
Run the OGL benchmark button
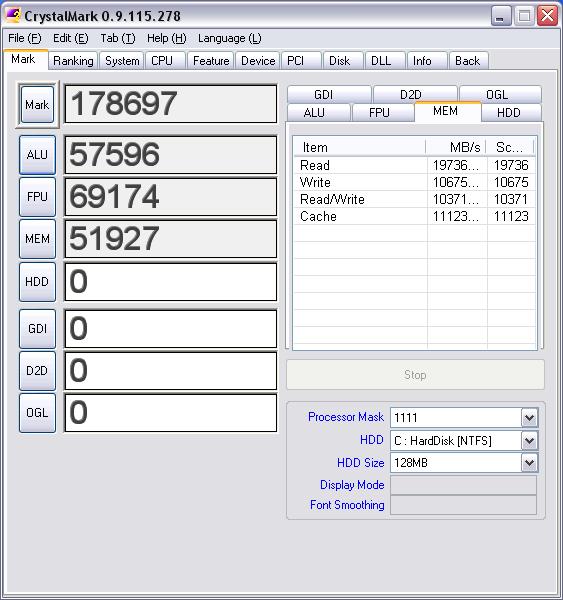[37, 413]
